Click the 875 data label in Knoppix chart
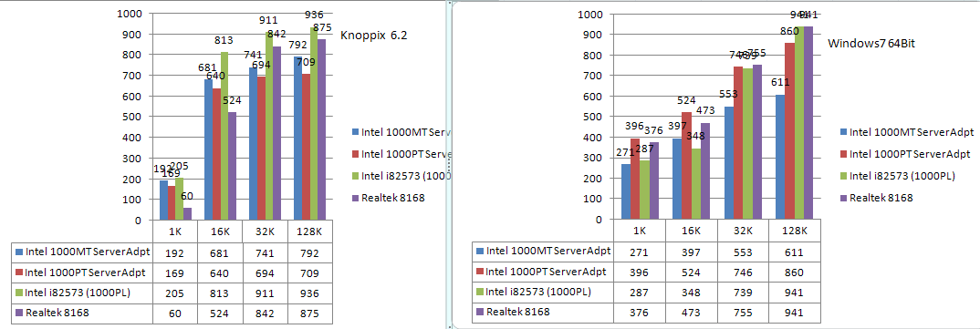Viewport: 980px width, 329px height. click(323, 27)
